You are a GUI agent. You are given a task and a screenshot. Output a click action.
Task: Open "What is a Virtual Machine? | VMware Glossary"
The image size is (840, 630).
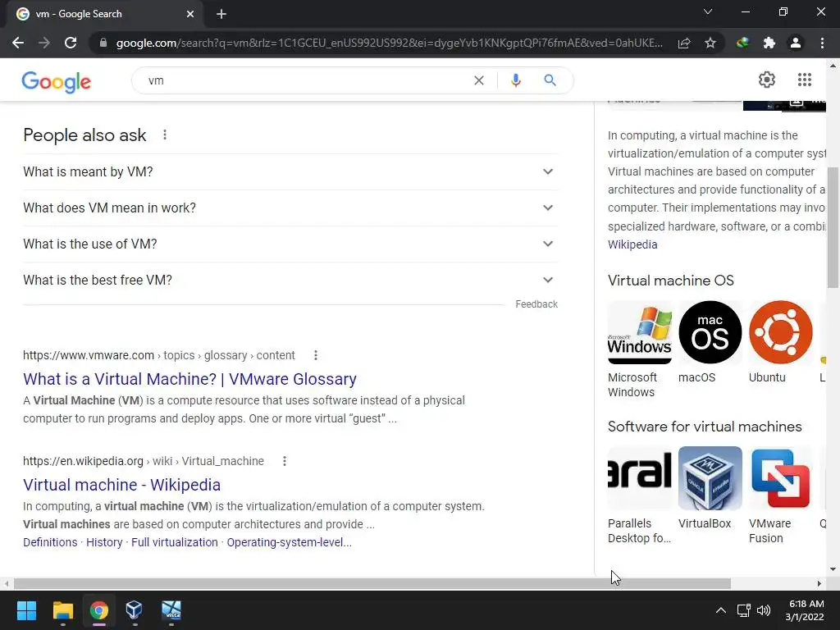(x=189, y=379)
